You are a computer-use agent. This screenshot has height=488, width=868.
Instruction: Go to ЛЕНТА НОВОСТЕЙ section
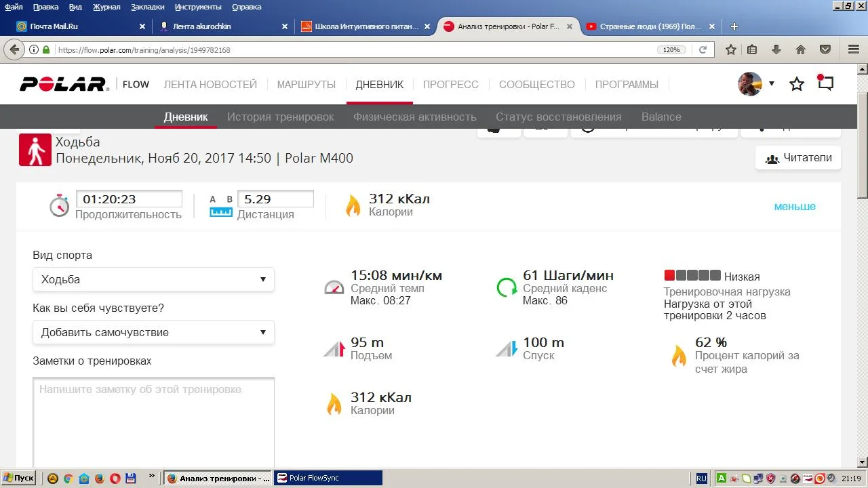210,85
